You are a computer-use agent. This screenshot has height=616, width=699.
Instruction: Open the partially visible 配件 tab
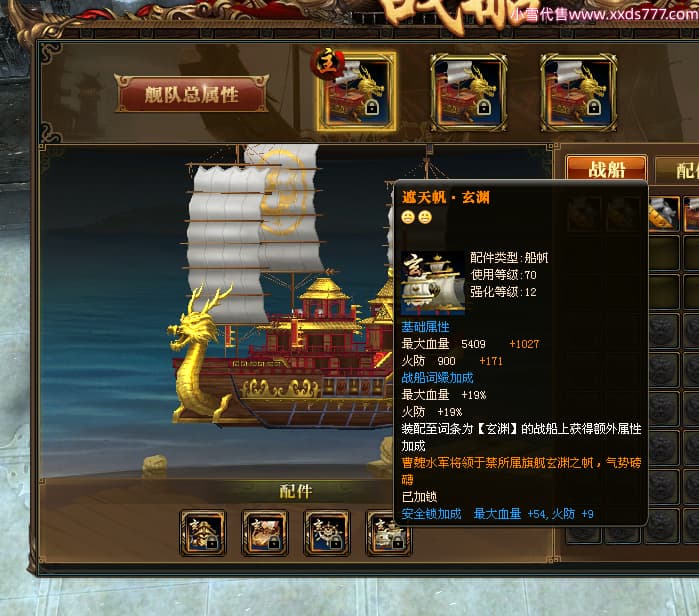tap(678, 169)
